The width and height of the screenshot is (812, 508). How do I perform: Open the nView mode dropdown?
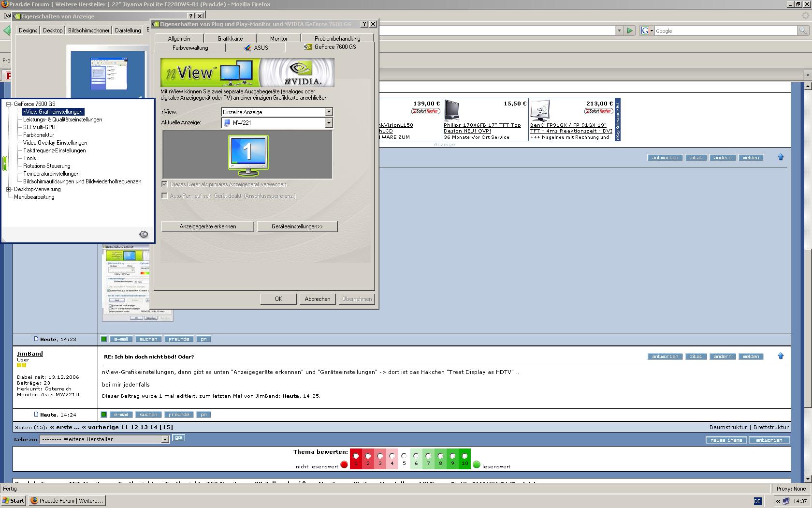click(329, 112)
